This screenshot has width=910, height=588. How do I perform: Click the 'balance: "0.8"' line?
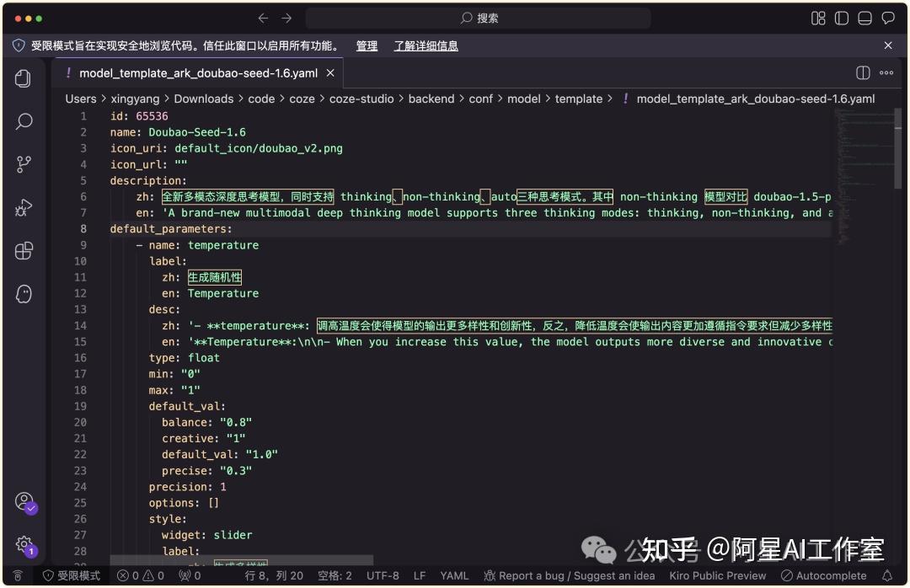[206, 422]
